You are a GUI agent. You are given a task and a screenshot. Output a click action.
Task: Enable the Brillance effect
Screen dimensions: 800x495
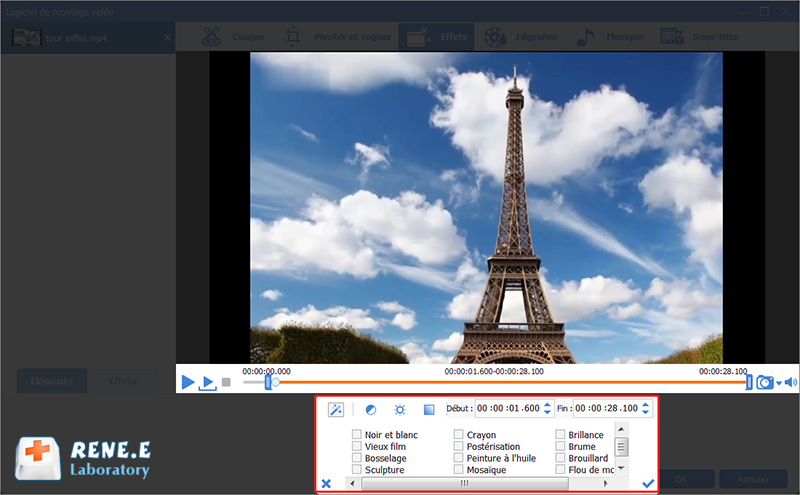pos(560,434)
